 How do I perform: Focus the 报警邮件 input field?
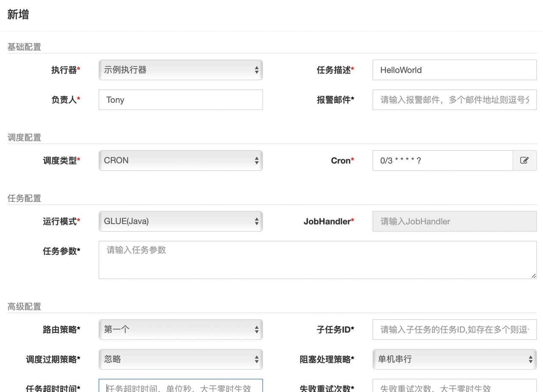click(454, 100)
